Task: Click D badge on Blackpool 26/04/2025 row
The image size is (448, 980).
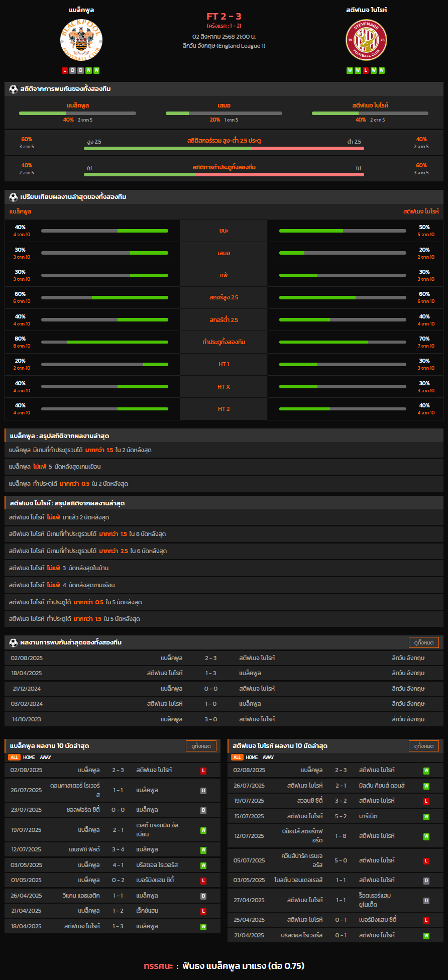Action: click(203, 896)
